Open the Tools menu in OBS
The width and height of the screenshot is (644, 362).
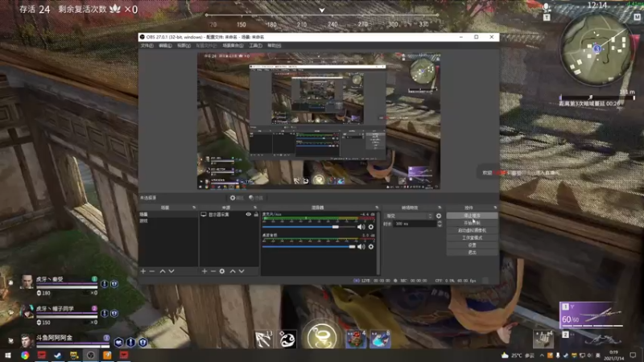255,46
